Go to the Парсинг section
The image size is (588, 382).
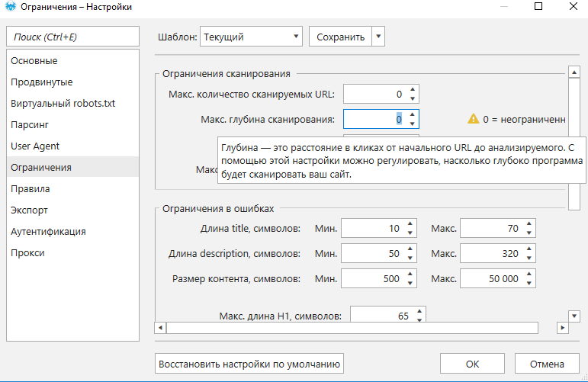(x=72, y=125)
